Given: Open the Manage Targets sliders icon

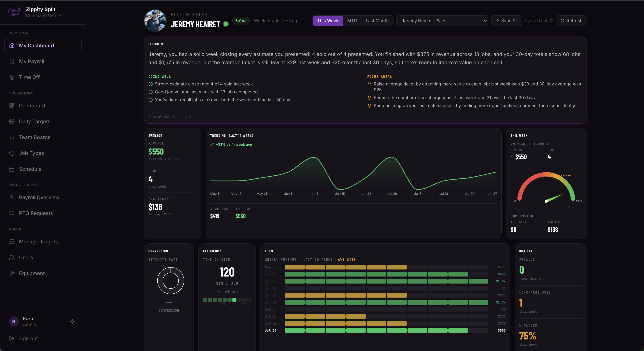Looking at the screenshot, I should pyautogui.click(x=12, y=242).
